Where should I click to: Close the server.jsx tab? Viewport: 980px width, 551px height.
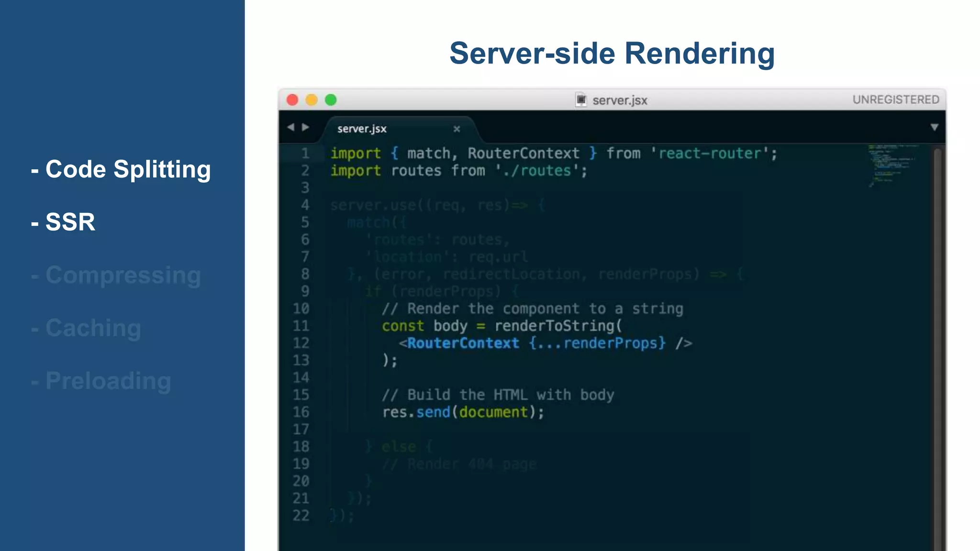click(457, 129)
